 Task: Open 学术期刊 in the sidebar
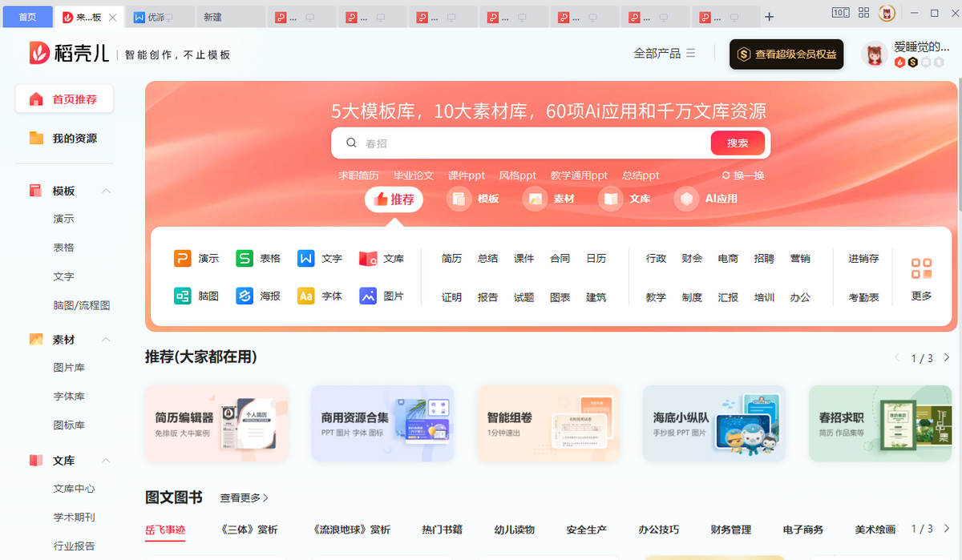(x=75, y=517)
